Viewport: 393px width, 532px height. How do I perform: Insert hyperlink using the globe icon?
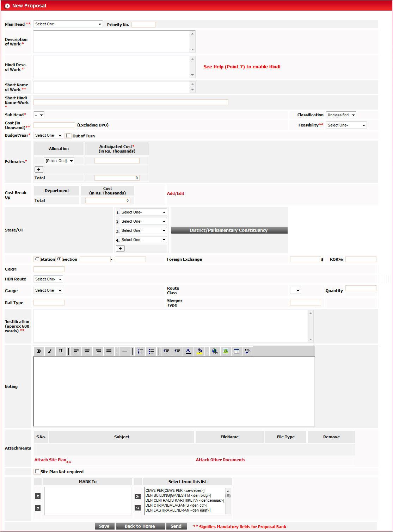point(215,351)
